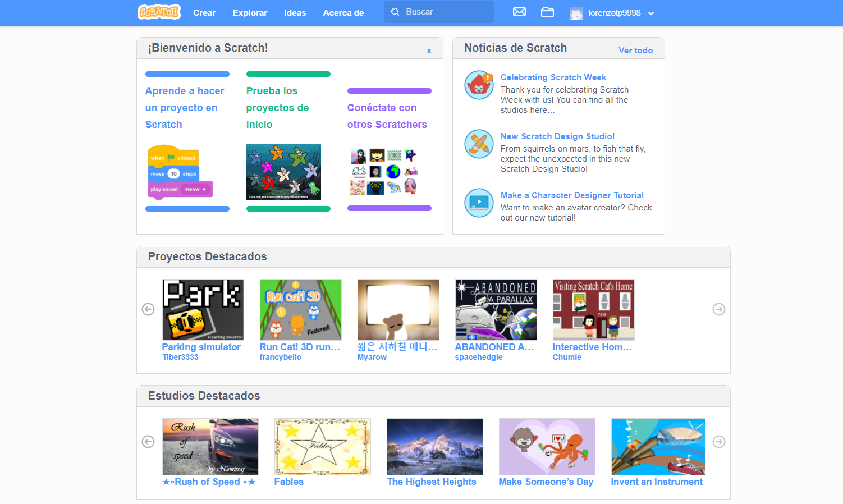Visit francybello author profile

(x=281, y=357)
